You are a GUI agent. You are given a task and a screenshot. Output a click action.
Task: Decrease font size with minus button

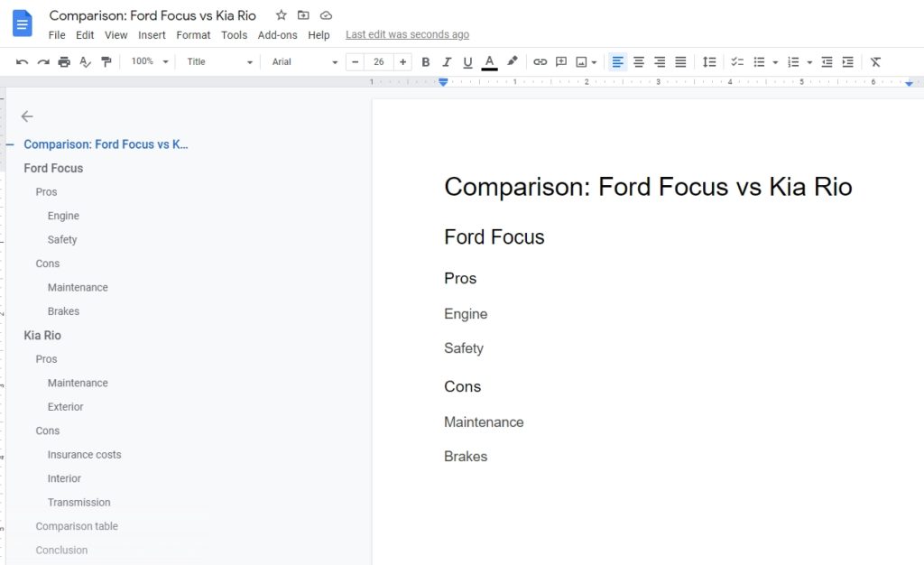(x=355, y=62)
